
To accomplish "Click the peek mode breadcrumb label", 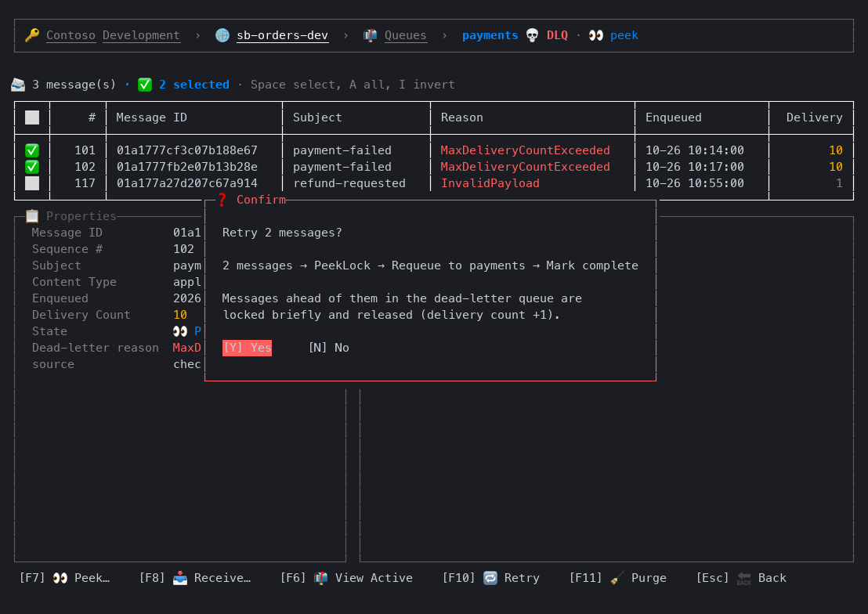I will (x=624, y=35).
